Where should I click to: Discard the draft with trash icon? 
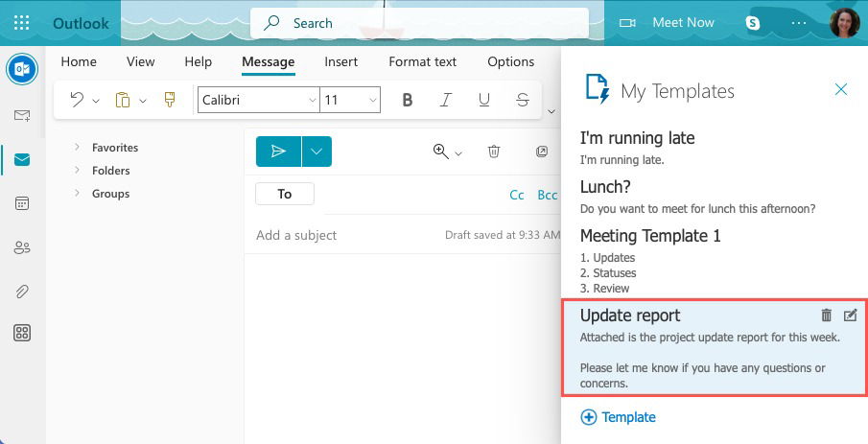pos(494,152)
